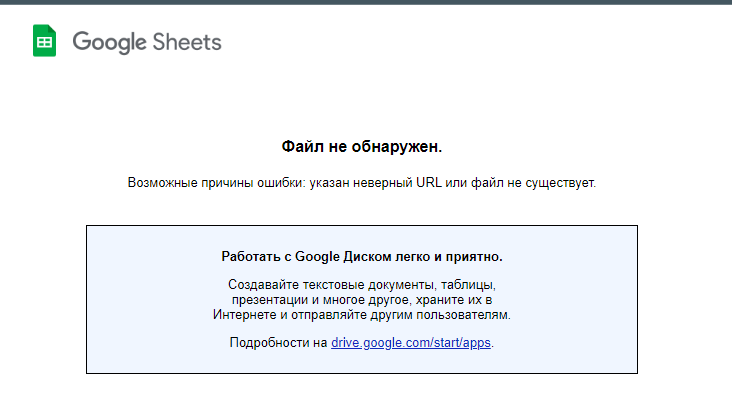Click the dark bar at the page top
This screenshot has width=732, height=413.
[x=366, y=2]
